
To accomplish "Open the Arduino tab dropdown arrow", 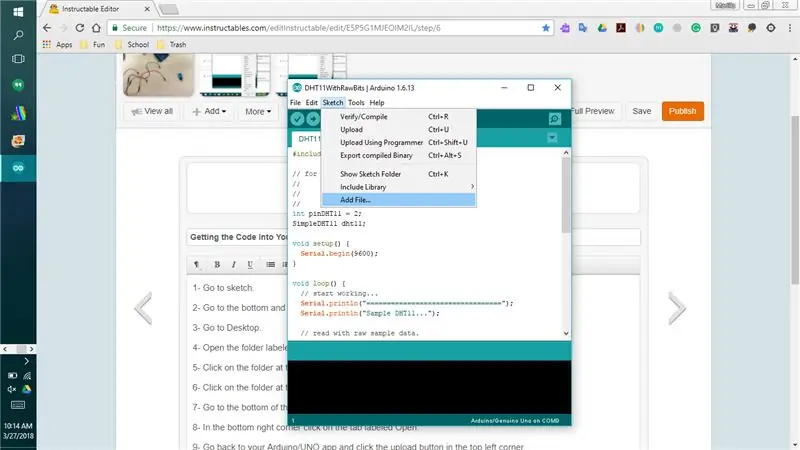I will click(552, 138).
